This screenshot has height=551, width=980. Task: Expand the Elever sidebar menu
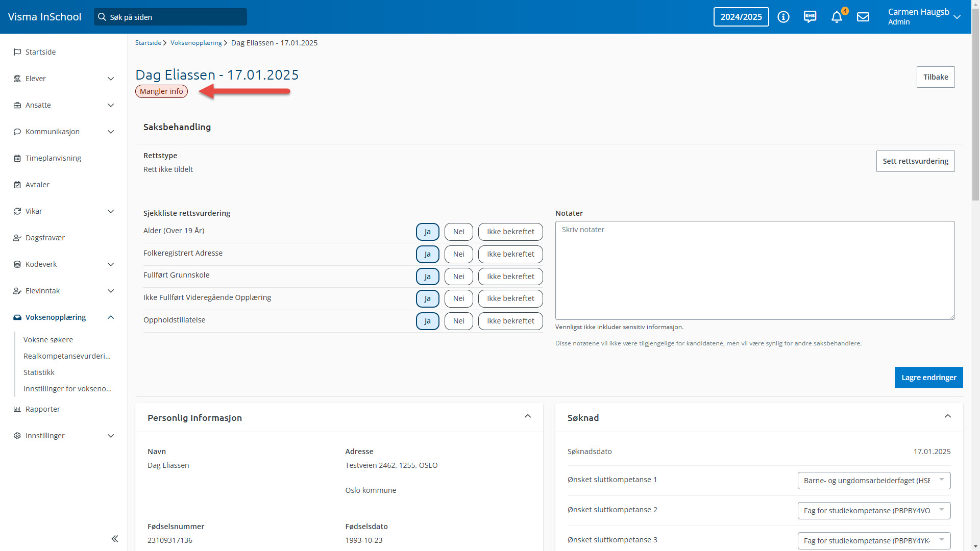coord(111,79)
